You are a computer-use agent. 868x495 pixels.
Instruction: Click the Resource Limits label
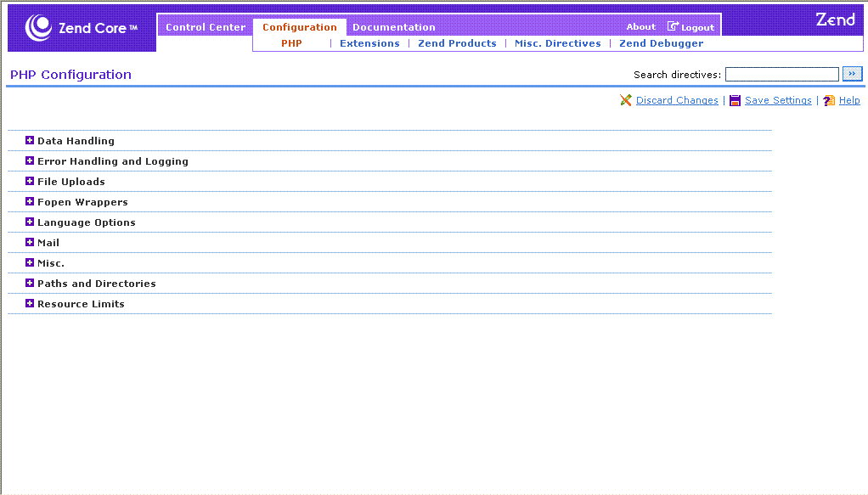[81, 304]
